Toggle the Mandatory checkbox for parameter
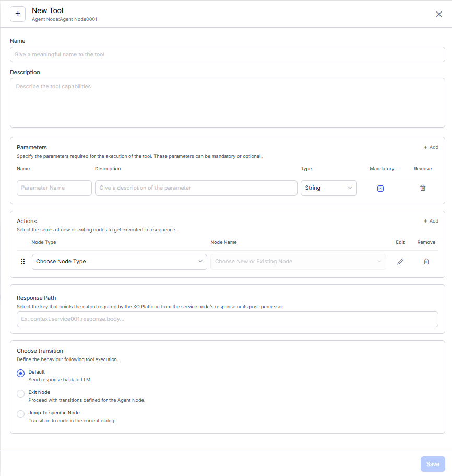The image size is (452, 476). point(380,189)
